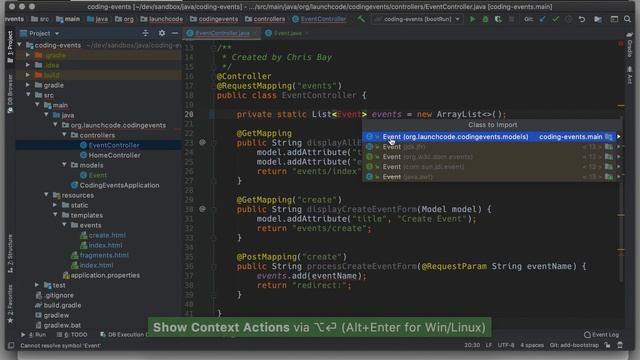Open the Event Log tab
Screen dimensions: 640x360
click(602, 335)
